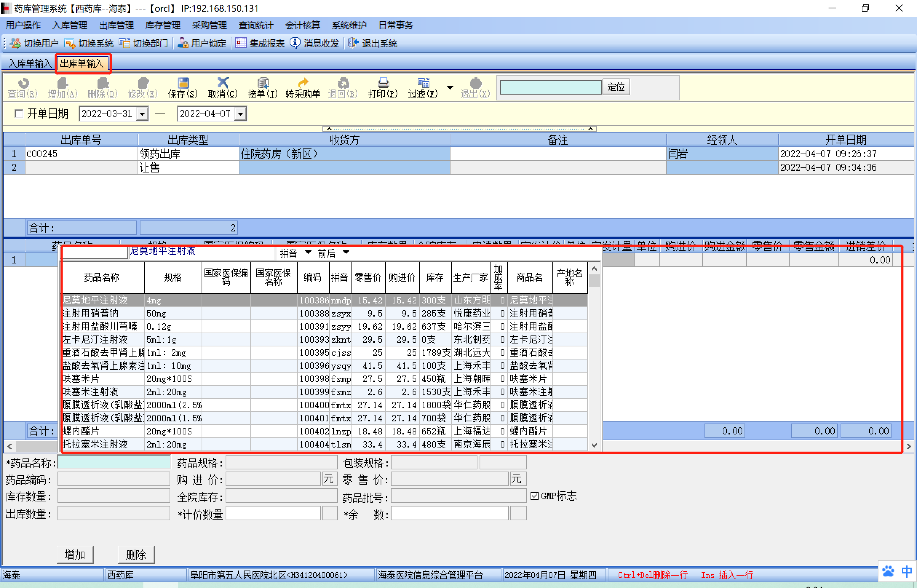917x588 pixels.
Task: Click the 定位 button
Action: coord(616,87)
